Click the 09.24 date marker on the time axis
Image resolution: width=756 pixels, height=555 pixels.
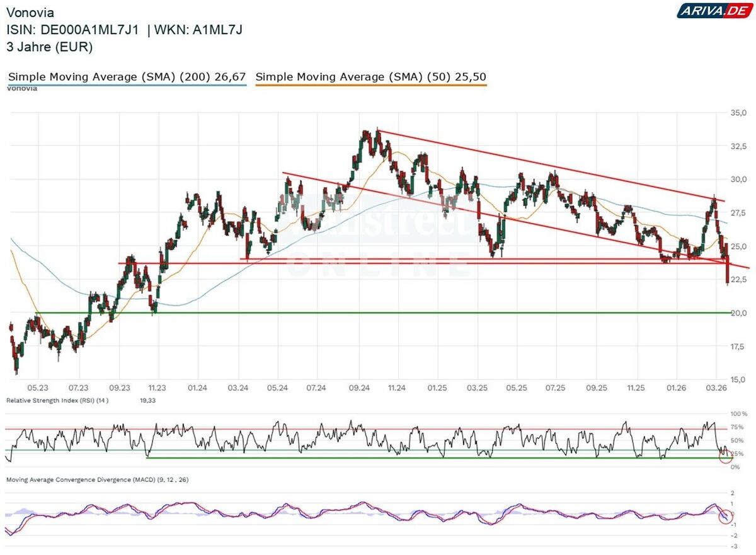(358, 389)
